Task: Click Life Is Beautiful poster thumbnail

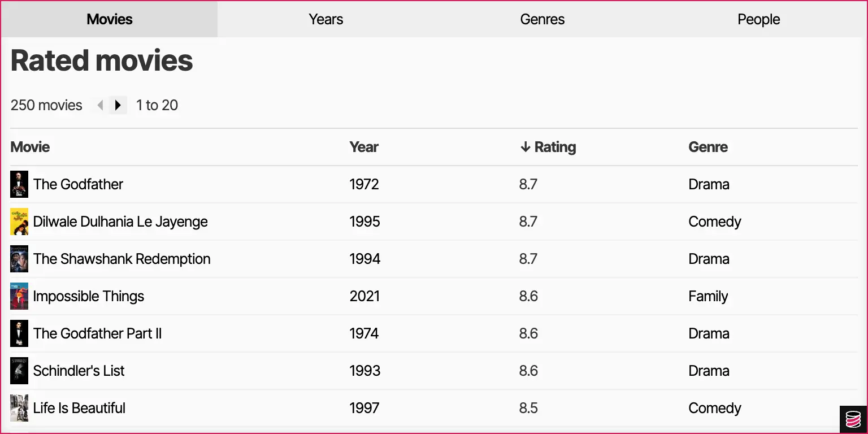Action: point(19,408)
